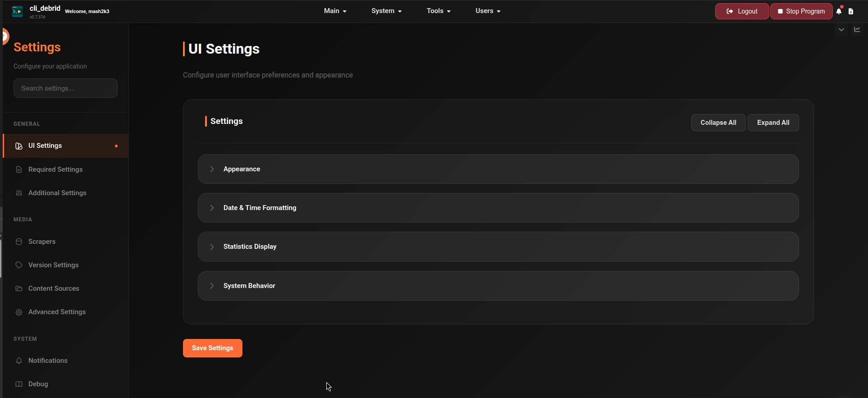Open the notifications bell icon
Viewport: 868px width, 398px height.
(839, 11)
